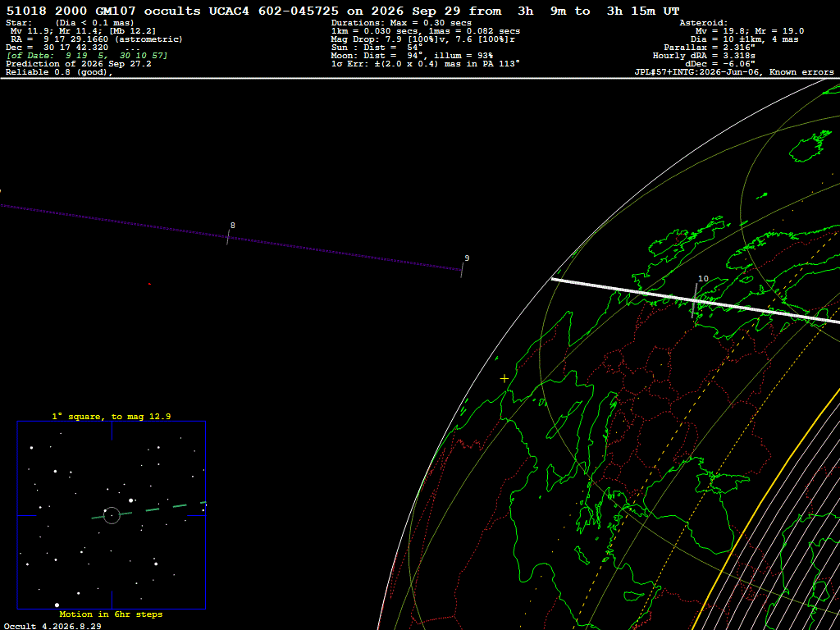Click the brightest star at chart bottom
The height and width of the screenshot is (630, 840).
point(57,605)
